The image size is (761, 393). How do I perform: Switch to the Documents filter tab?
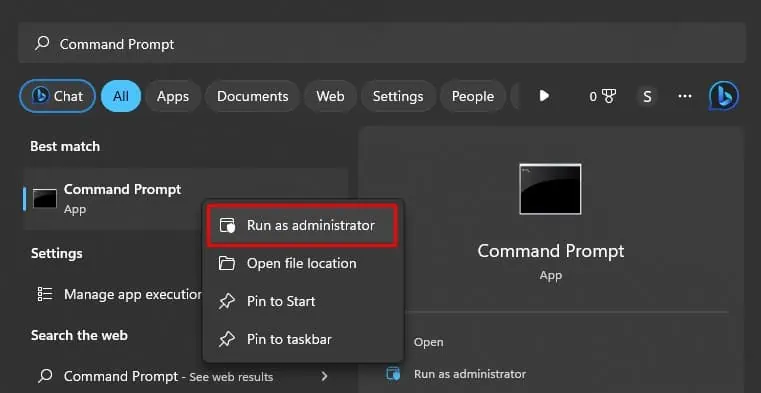click(x=252, y=96)
